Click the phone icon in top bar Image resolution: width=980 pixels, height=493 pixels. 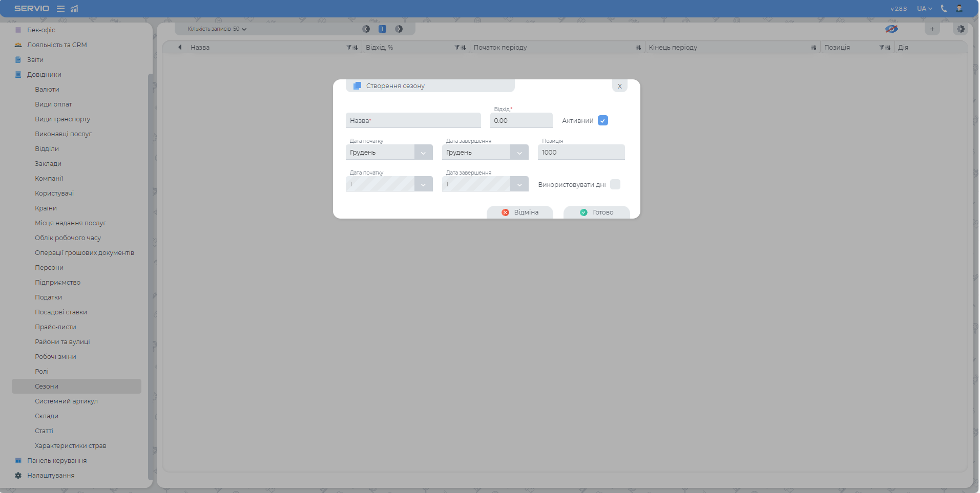[944, 9]
